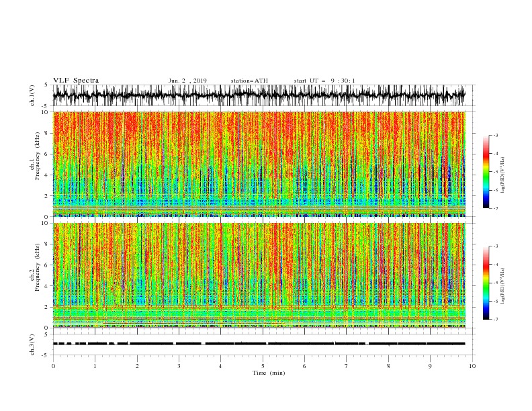Click the "Time (min)" axis label

(269, 373)
